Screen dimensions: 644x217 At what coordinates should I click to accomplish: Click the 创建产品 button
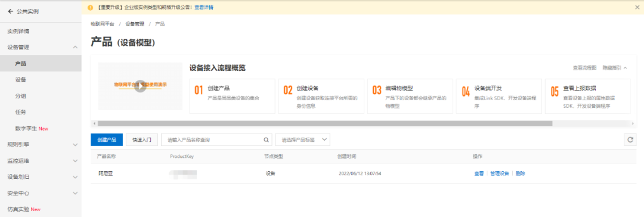(x=107, y=139)
